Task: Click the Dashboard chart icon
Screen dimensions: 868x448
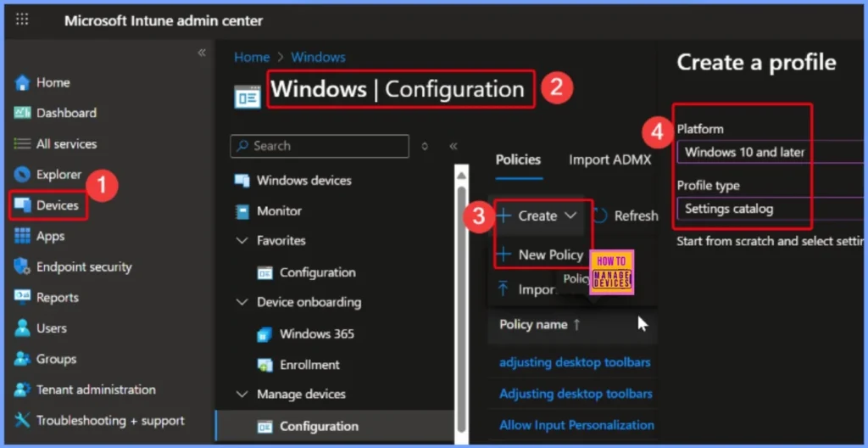Action: [22, 113]
